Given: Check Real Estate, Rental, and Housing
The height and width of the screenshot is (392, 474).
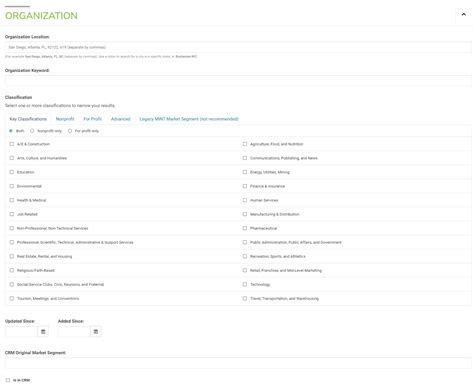Looking at the screenshot, I should tap(12, 256).
